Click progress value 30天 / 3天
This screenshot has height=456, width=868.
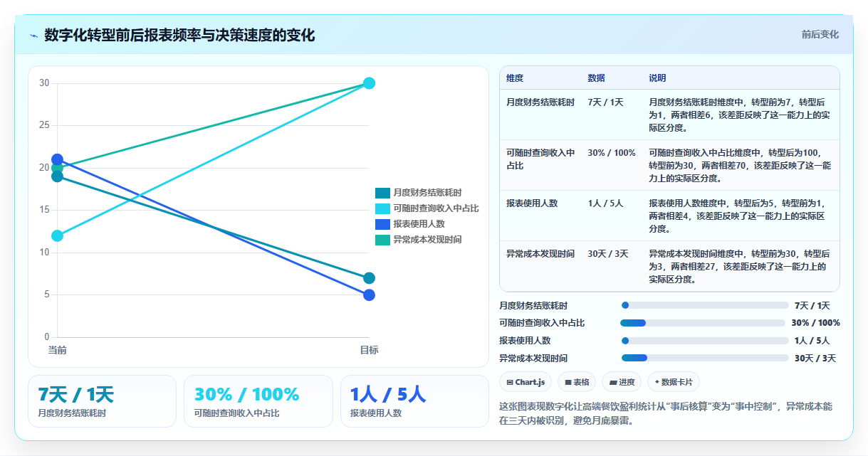click(815, 359)
